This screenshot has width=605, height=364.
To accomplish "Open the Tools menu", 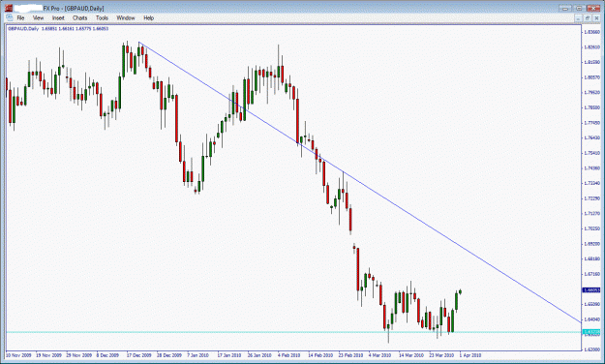I will (x=102, y=17).
